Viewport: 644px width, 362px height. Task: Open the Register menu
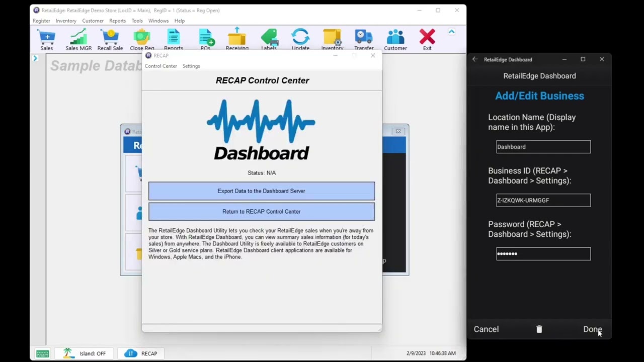click(41, 21)
